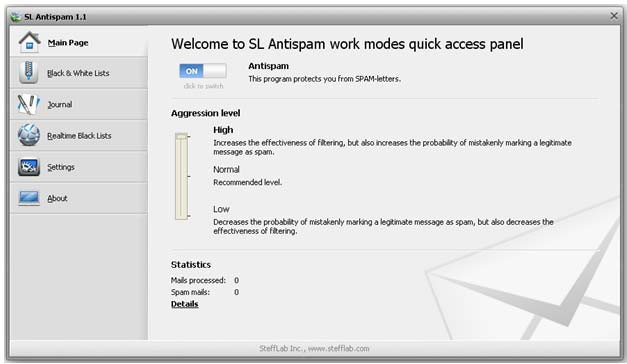Click the 'Low' aggression level label
The image size is (627, 364).
click(221, 209)
